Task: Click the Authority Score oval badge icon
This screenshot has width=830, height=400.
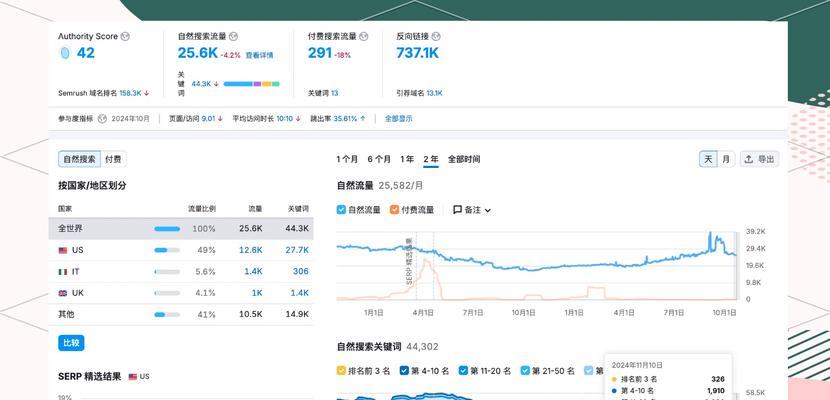Action: point(65,53)
